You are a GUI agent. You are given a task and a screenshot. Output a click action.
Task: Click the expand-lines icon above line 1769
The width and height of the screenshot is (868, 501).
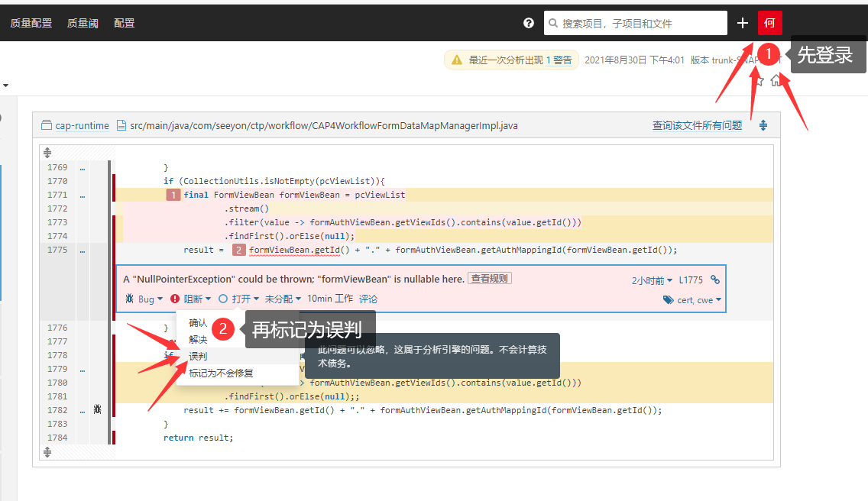pyautogui.click(x=47, y=153)
